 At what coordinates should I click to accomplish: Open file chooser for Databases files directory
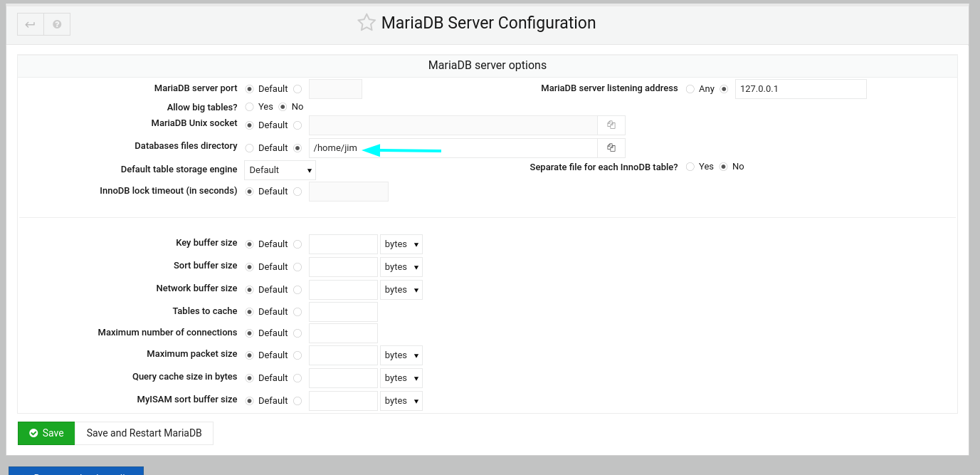pos(611,148)
